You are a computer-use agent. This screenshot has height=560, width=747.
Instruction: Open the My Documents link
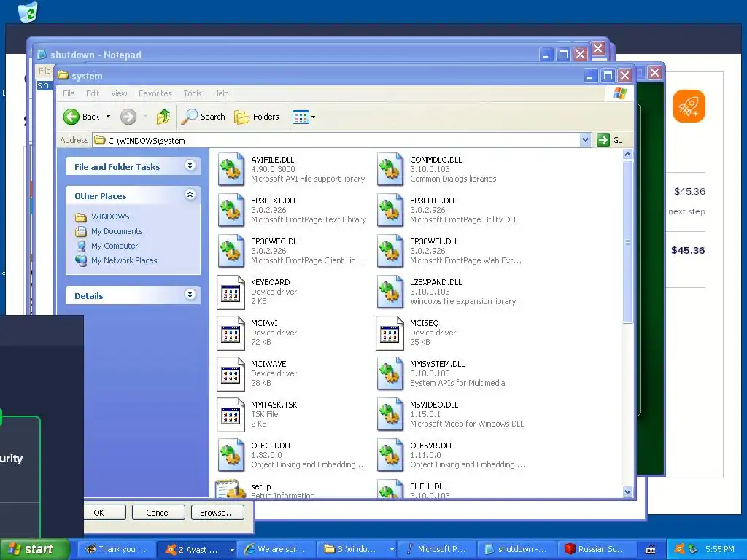pos(117,231)
